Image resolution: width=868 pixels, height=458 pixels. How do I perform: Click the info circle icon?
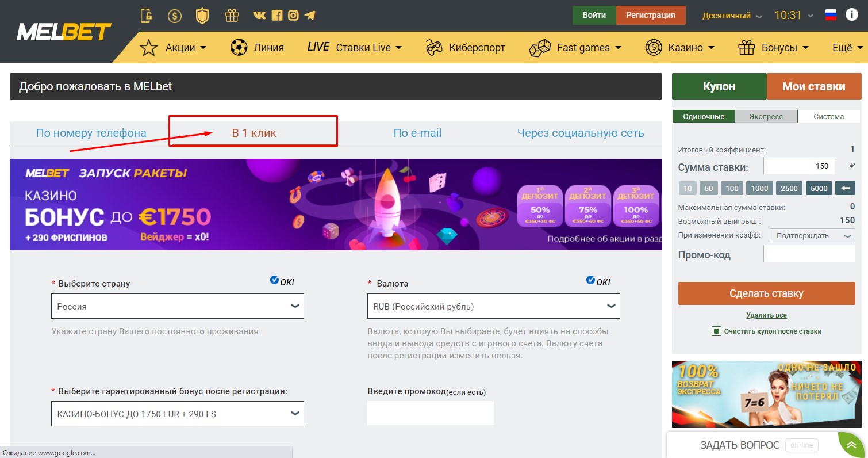(x=851, y=15)
